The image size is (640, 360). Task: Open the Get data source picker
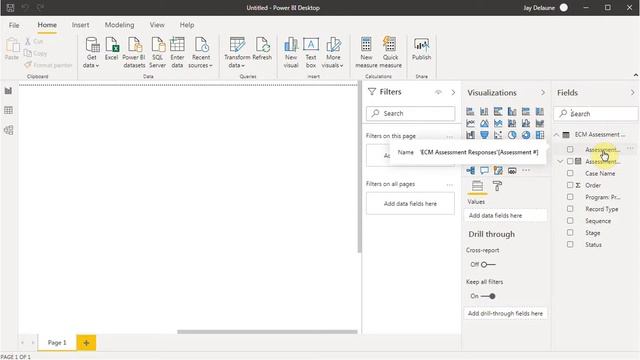point(91,53)
